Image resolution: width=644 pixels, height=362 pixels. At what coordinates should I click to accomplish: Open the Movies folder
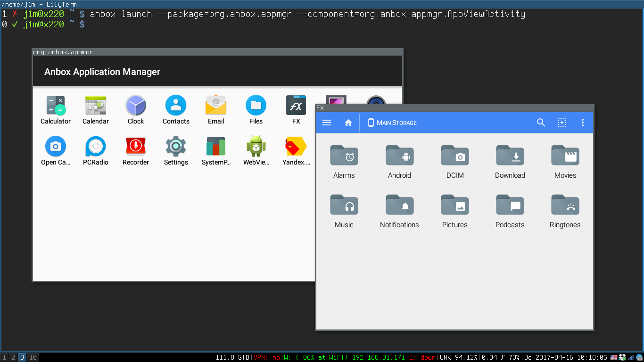point(565,162)
